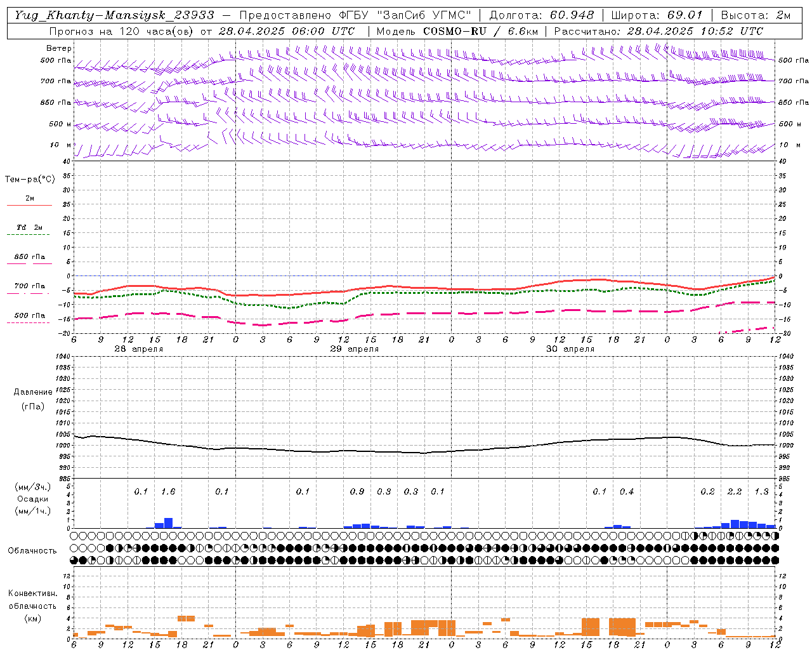Image resolution: width=812 pixels, height=650 pixels.
Task: Click the station title Yug_Khanty-Mansiysk_23933
Action: pyautogui.click(x=114, y=15)
